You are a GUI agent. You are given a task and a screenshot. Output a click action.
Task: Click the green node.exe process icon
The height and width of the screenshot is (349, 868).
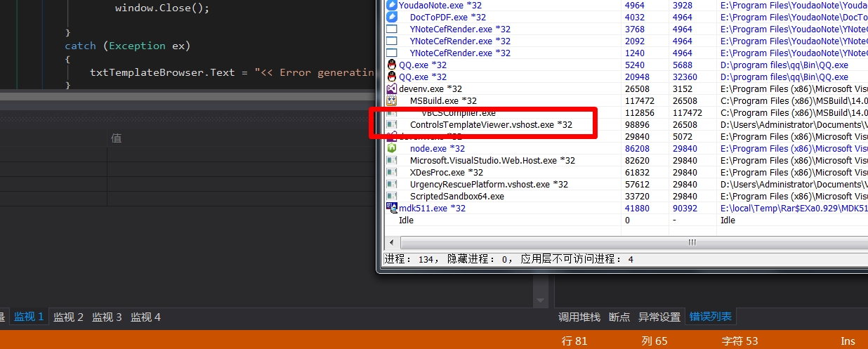tap(392, 148)
